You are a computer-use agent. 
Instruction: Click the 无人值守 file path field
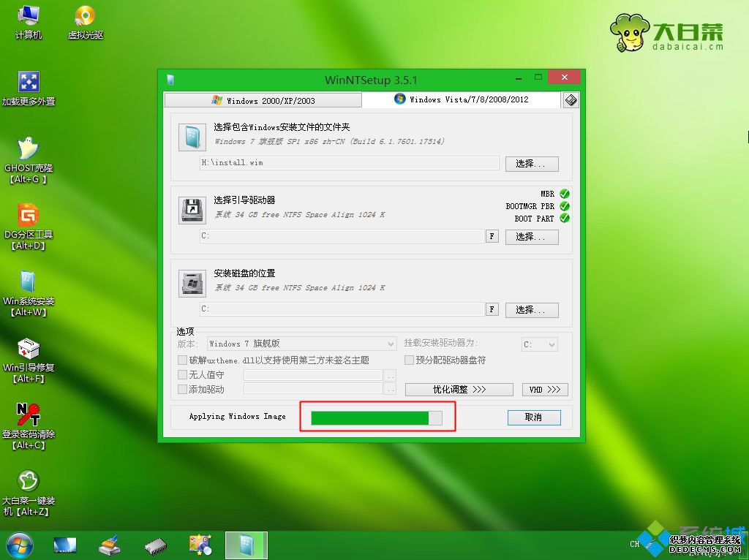pyautogui.click(x=313, y=375)
